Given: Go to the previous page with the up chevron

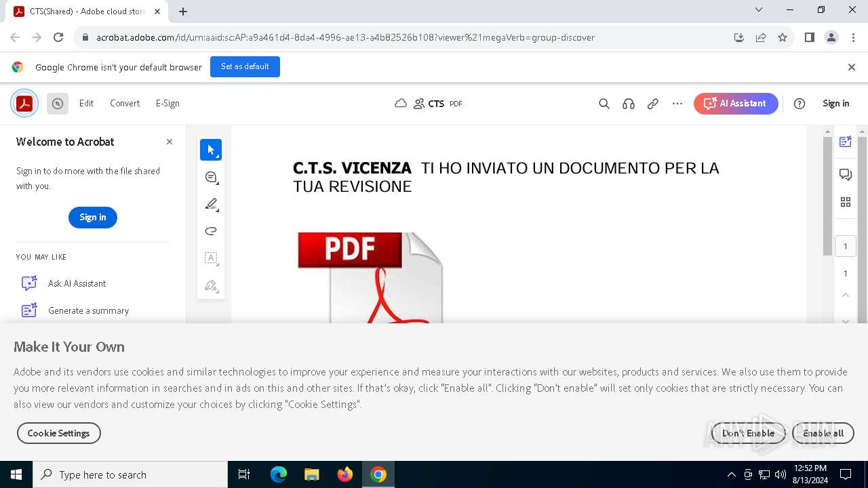Looking at the screenshot, I should 846,295.
